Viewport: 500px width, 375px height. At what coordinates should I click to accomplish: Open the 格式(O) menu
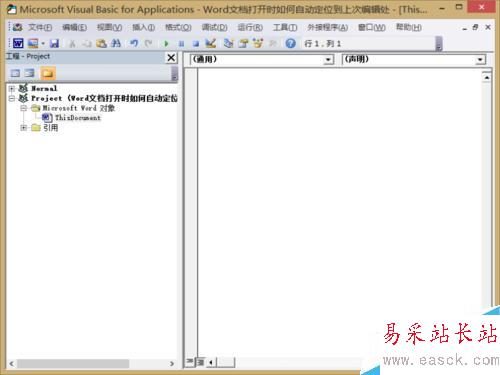coord(178,27)
